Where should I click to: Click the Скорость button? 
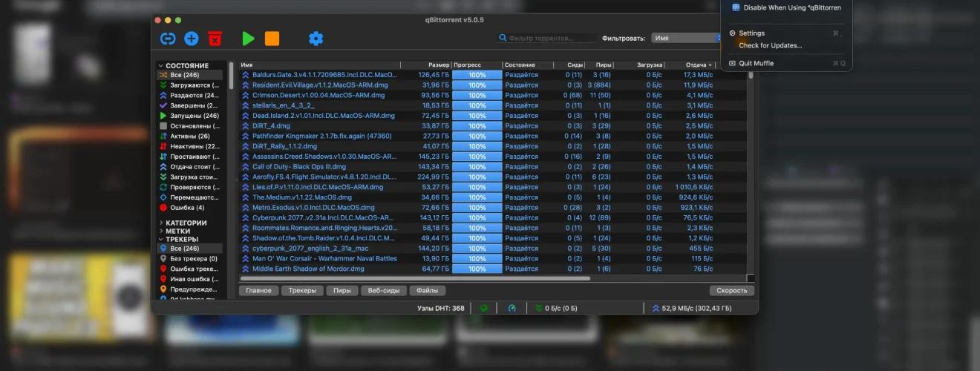[x=731, y=291]
